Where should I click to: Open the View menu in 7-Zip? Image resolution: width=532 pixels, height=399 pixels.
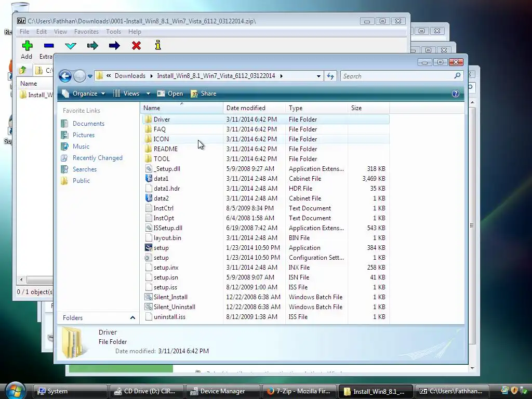pos(60,32)
